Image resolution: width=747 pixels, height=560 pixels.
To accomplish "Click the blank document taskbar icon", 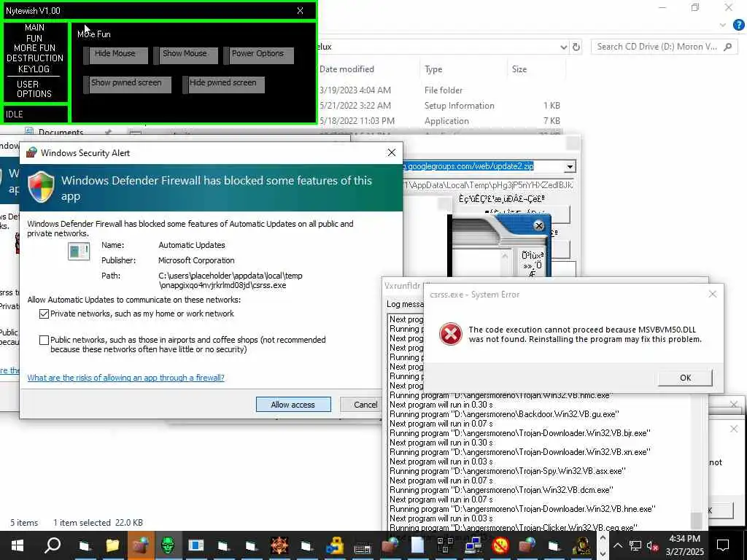I will click(x=417, y=545).
